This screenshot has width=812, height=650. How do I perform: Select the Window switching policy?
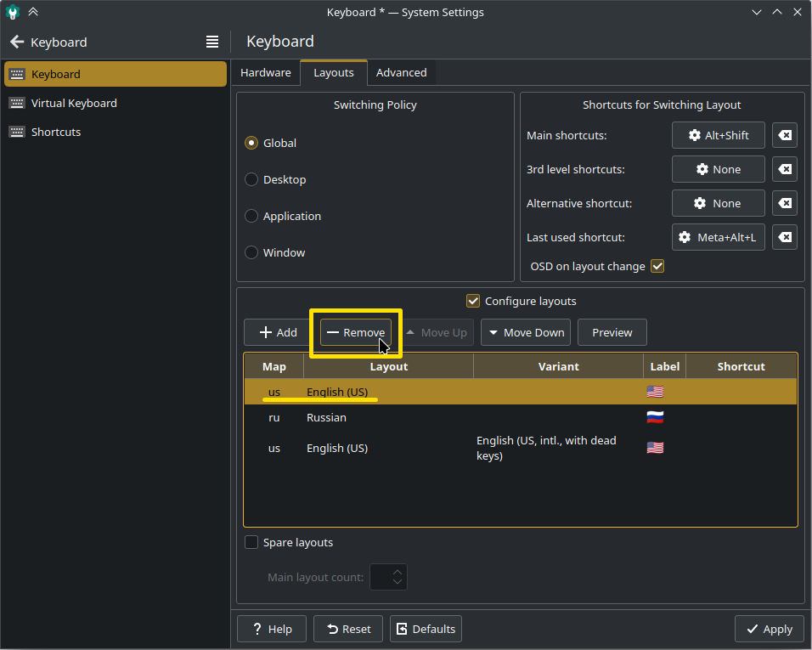[251, 252]
